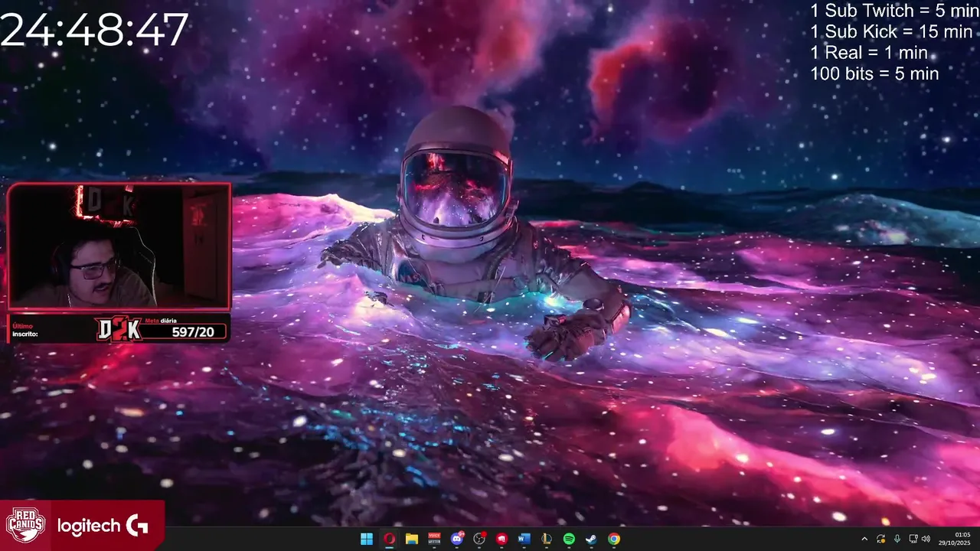Screen dimensions: 980x551
Task: Open network status tray icon
Action: coord(913,539)
